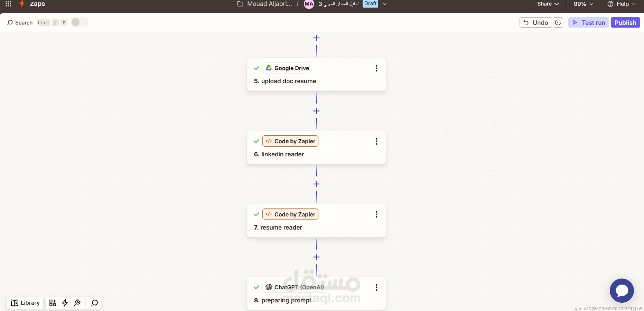Open the menu on preparing prompt step

pos(376,287)
